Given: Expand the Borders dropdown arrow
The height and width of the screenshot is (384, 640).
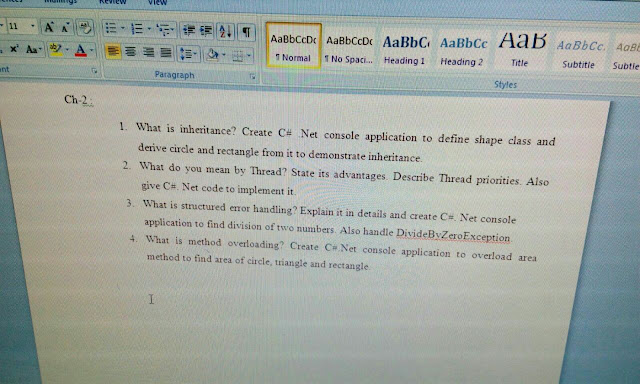Looking at the screenshot, I should tap(249, 56).
